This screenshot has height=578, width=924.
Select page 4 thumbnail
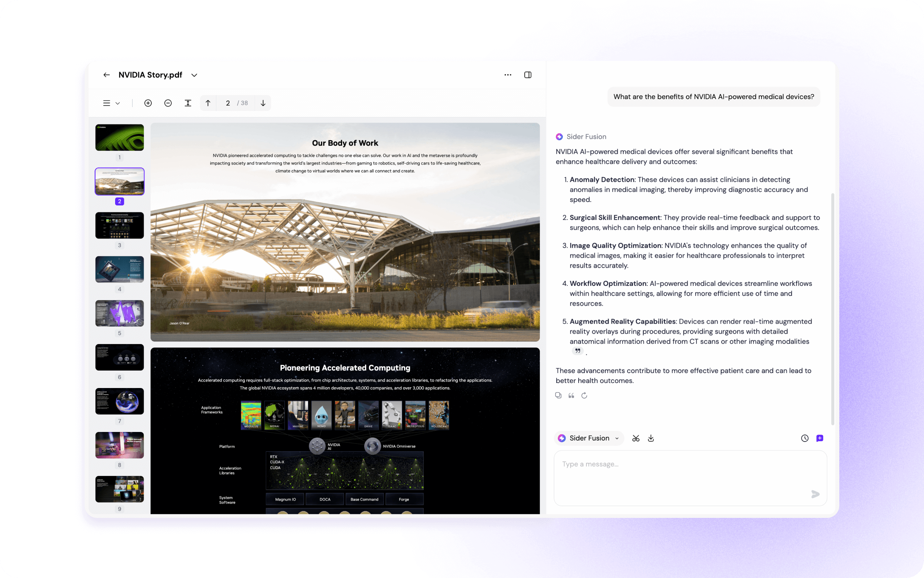pyautogui.click(x=120, y=269)
